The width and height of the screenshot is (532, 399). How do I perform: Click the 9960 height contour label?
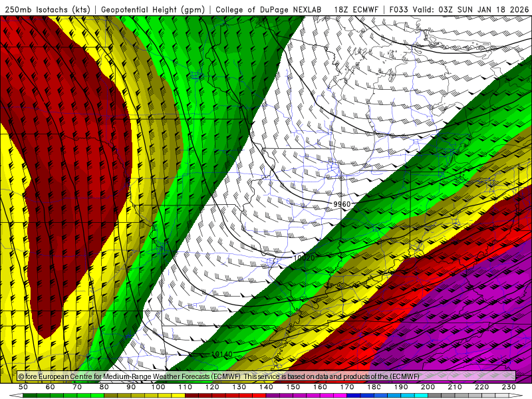tap(342, 204)
